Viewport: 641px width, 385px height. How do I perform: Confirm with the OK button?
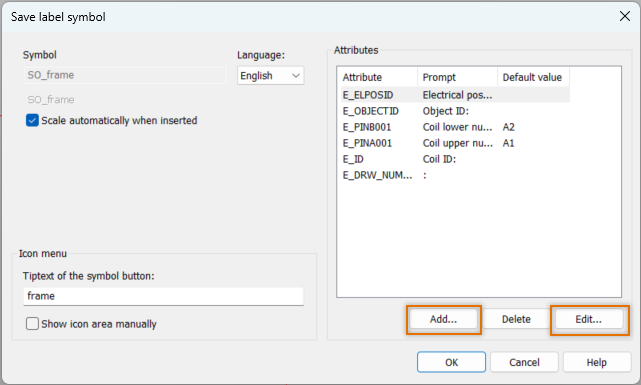(x=451, y=362)
